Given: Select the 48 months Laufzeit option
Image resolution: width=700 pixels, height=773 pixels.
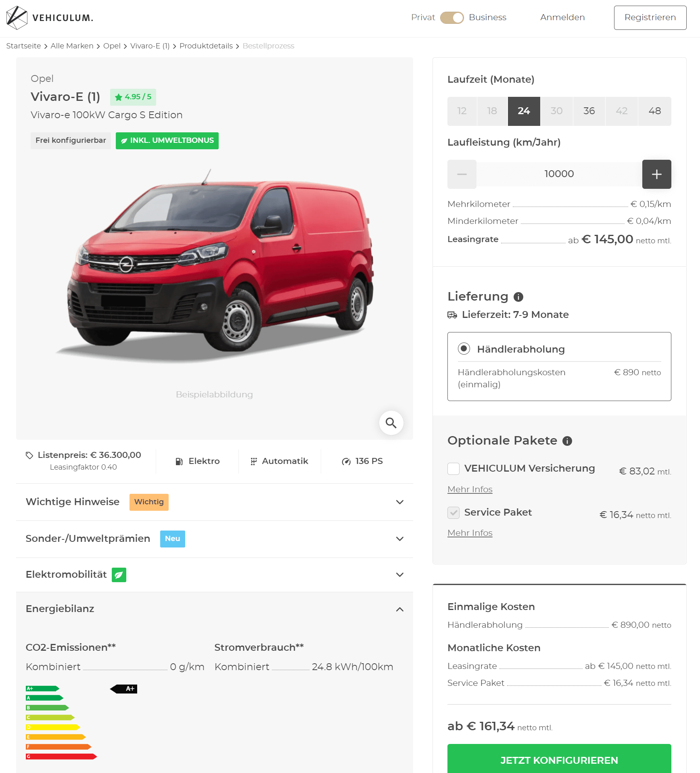Looking at the screenshot, I should click(654, 111).
